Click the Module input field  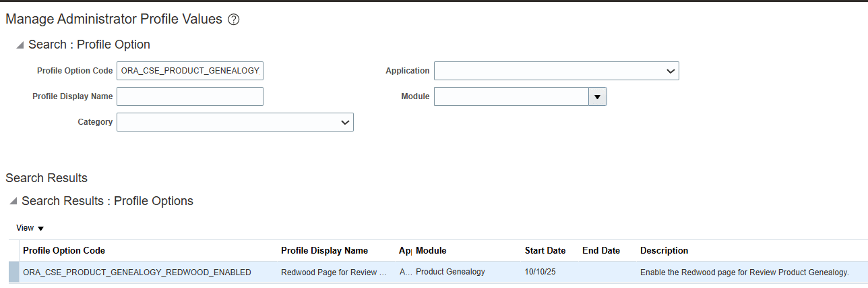click(511, 96)
